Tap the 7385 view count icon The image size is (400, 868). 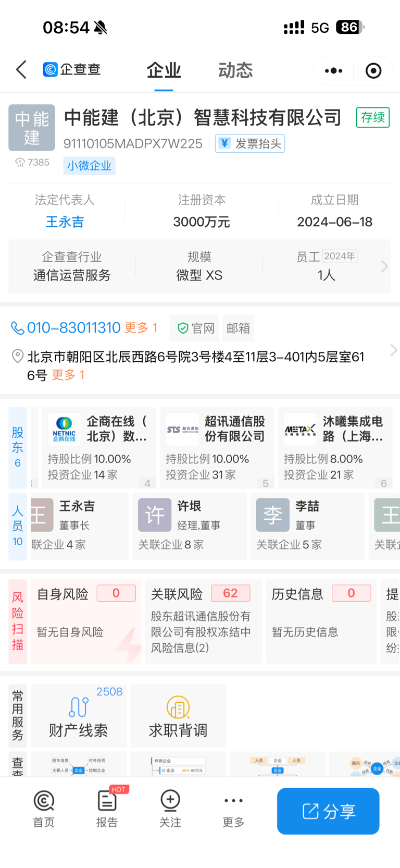pos(20,163)
